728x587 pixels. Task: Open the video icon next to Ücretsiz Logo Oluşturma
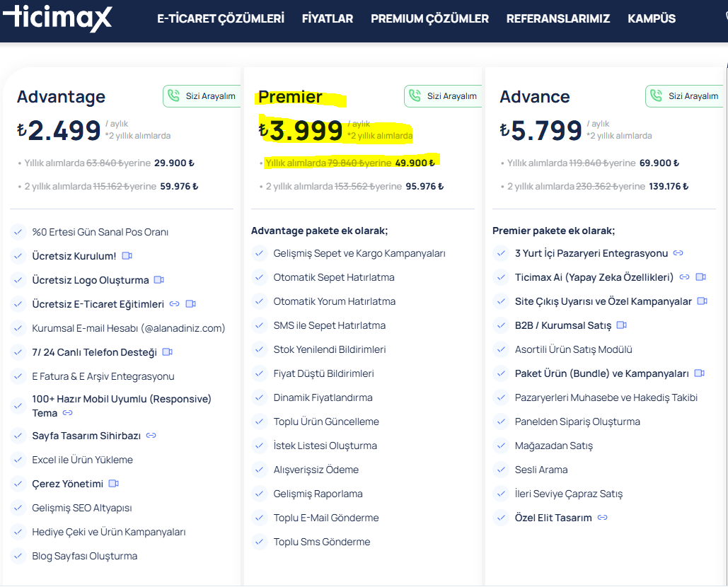tap(159, 280)
